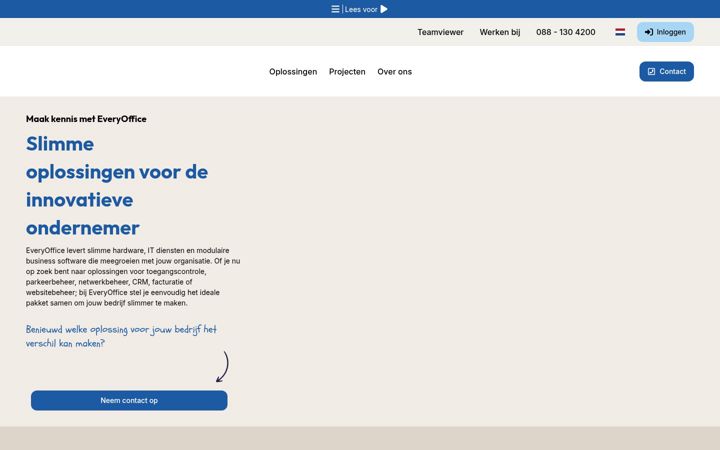Click the Contact button in the navigation
The height and width of the screenshot is (450, 720).
coord(667,72)
